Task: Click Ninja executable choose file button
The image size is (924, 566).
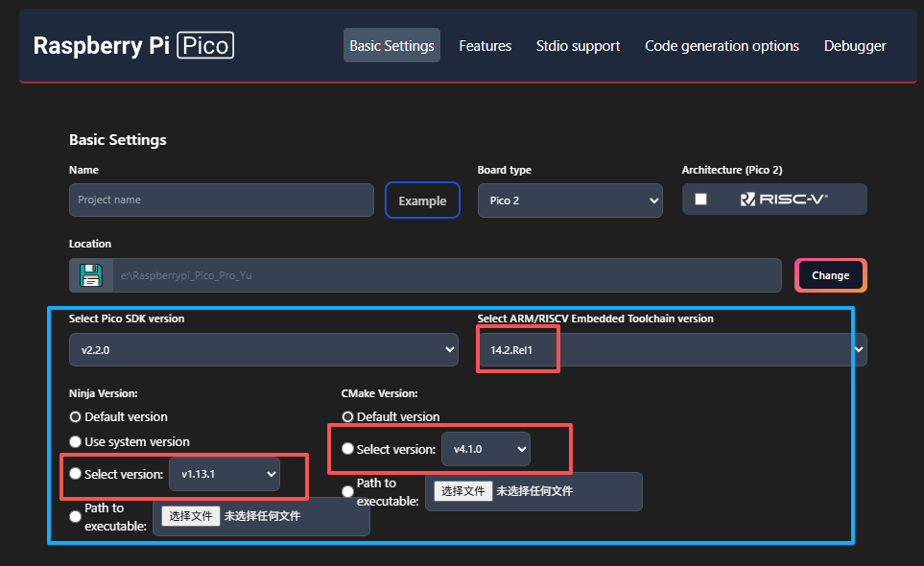Action: [190, 516]
